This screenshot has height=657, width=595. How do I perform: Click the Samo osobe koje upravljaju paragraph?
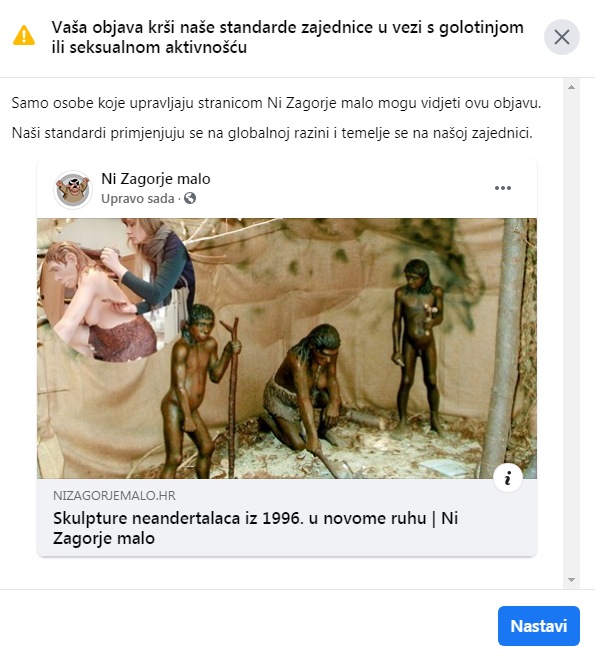tap(276, 103)
